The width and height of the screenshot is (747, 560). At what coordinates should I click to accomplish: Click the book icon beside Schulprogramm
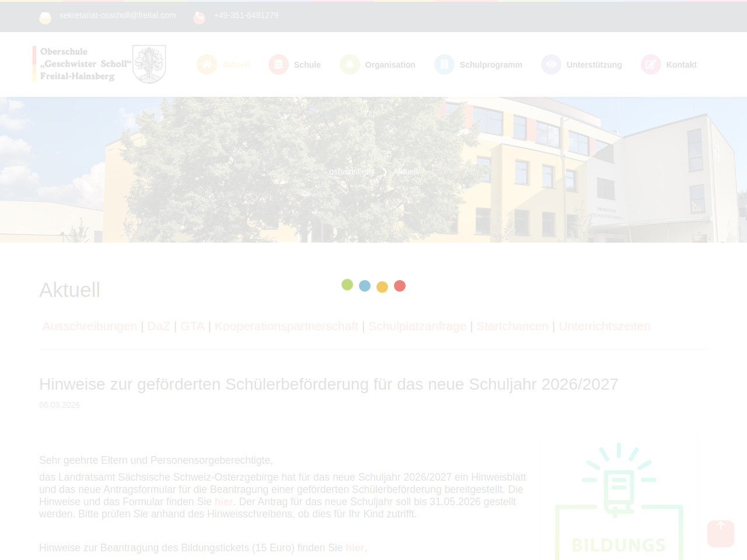444,65
